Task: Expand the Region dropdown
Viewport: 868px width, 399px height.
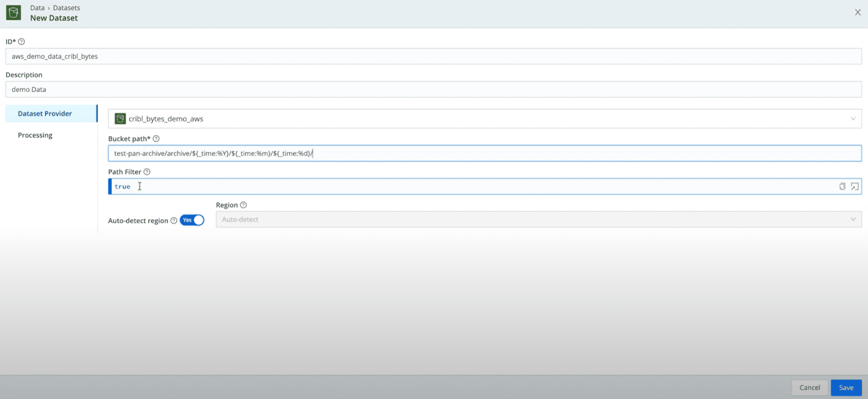Action: coord(853,220)
